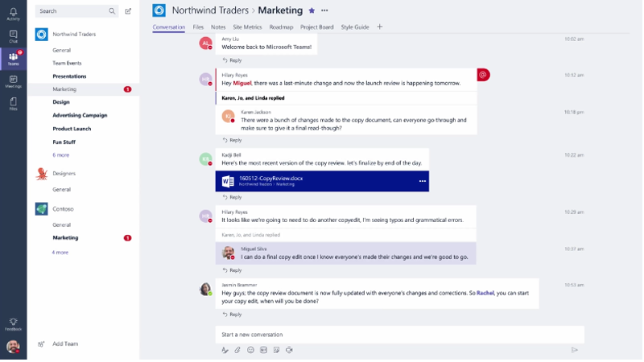Click the Northwind Traders breadcrumb in header
Viewport: 644px width, 362px height.
tap(210, 10)
